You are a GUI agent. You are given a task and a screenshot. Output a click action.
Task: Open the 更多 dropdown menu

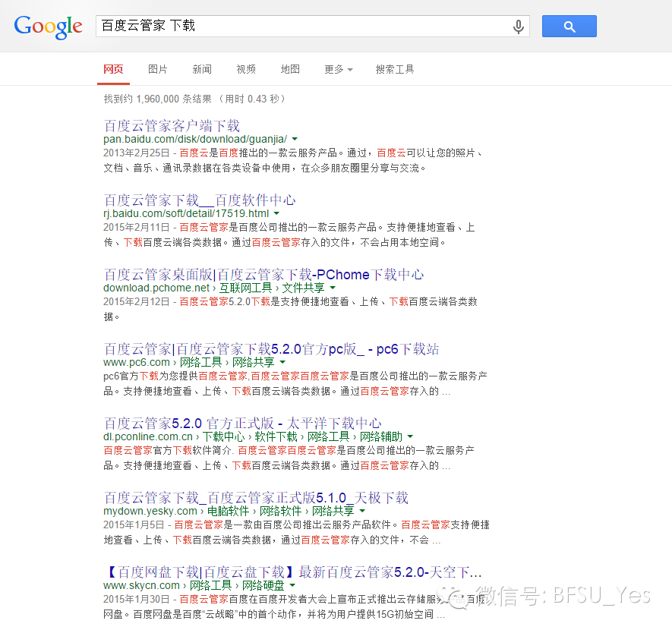pos(338,69)
